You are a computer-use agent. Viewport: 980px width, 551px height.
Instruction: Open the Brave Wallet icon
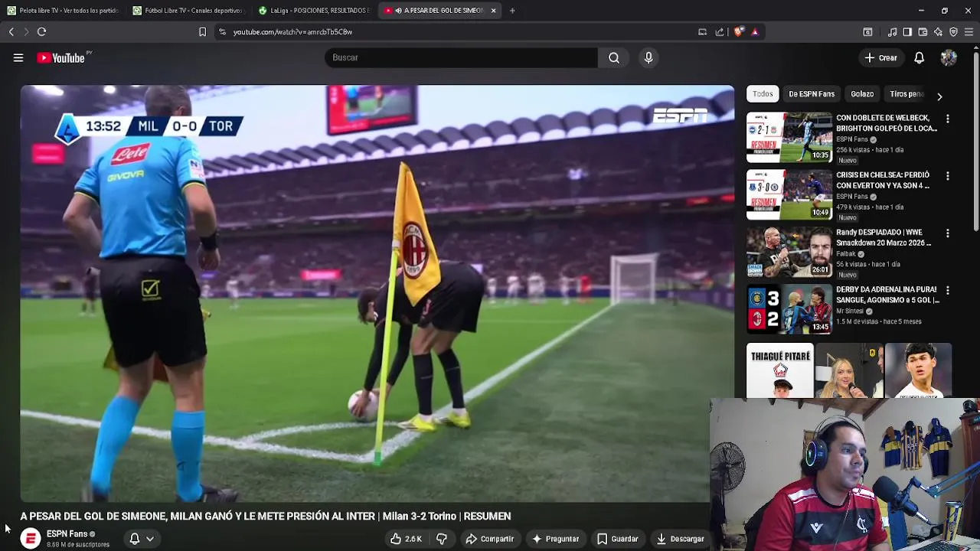(923, 31)
